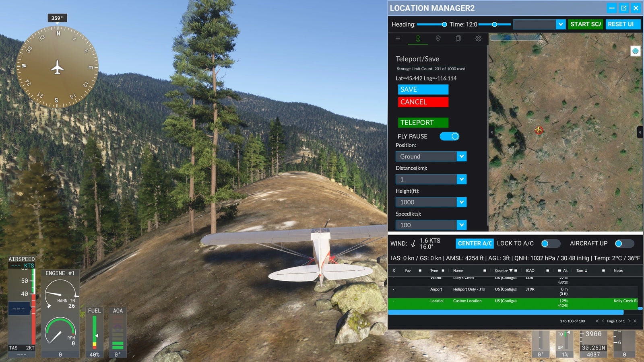Enable the LOCK TO A/C toggle

[x=550, y=243]
